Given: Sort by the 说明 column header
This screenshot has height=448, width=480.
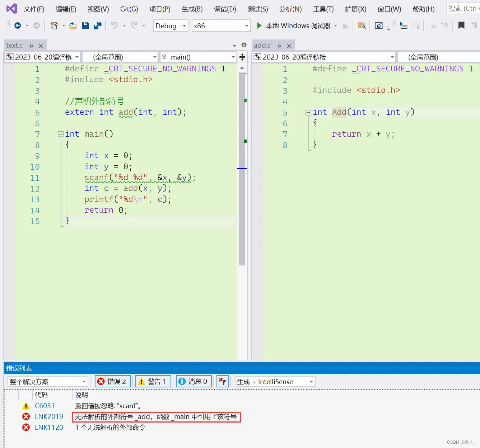Looking at the screenshot, I should (x=81, y=395).
